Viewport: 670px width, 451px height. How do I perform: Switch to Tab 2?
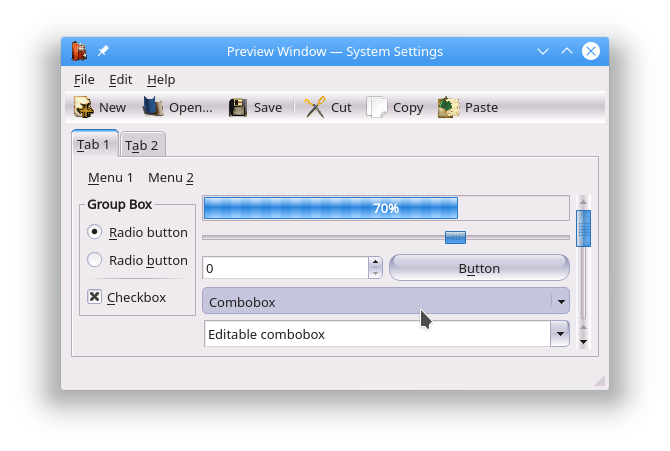tap(142, 145)
